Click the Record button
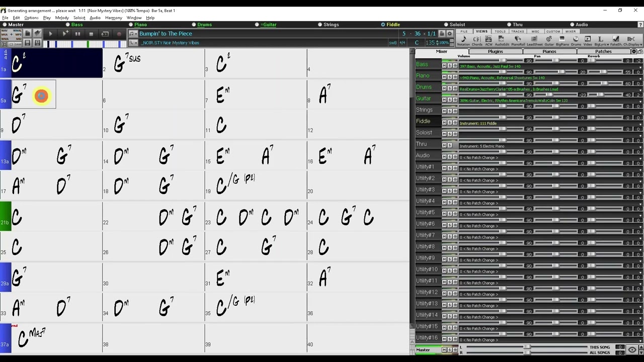644x362 pixels. point(119,34)
